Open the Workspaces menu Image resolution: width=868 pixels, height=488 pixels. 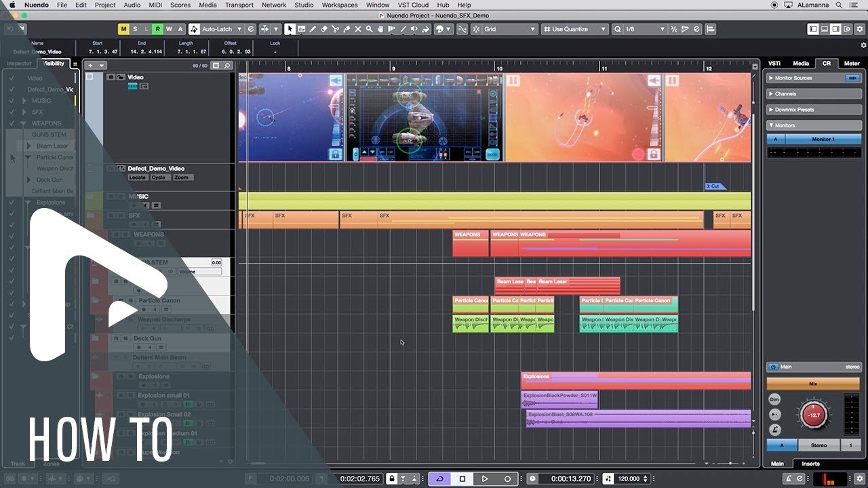click(x=340, y=5)
